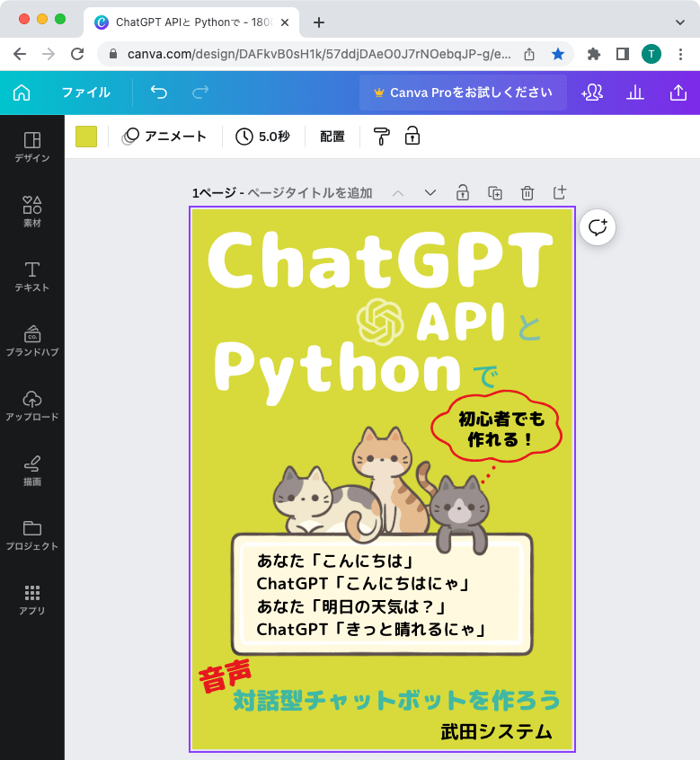Select the ChatGPT「きっと晴れるにゃ」 line
This screenshot has width=700, height=760.
[x=370, y=629]
